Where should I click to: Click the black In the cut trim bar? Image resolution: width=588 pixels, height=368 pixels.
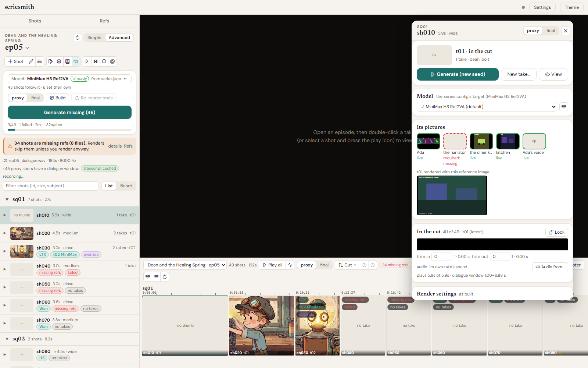(x=492, y=244)
